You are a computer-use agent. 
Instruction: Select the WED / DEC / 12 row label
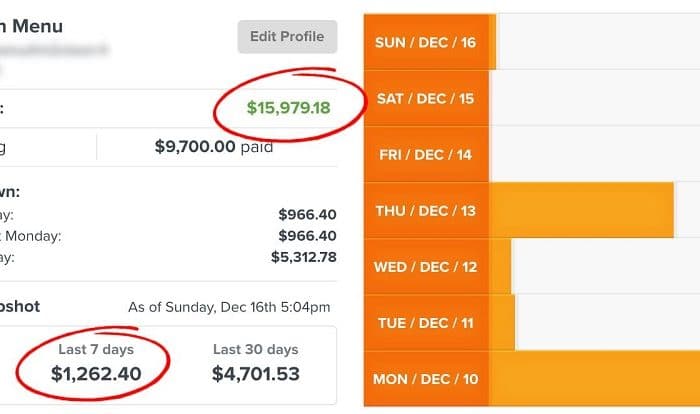[x=426, y=267]
